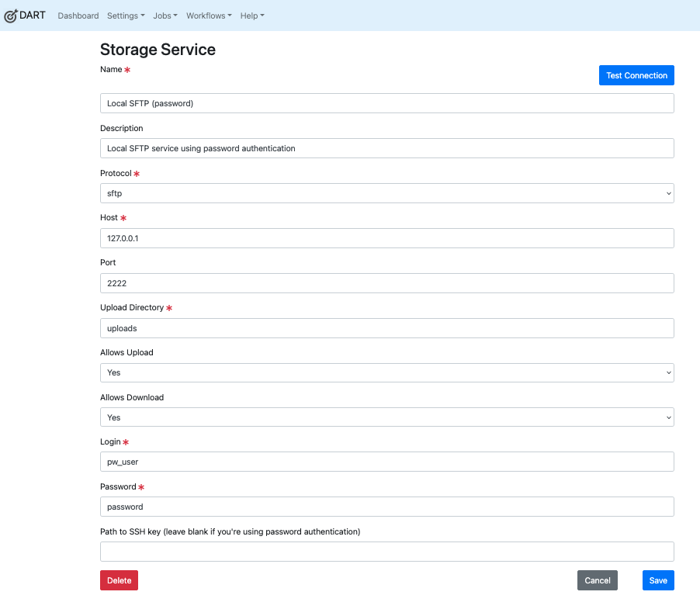The height and width of the screenshot is (609, 700).
Task: Expand the Jobs dropdown menu
Action: [x=165, y=16]
